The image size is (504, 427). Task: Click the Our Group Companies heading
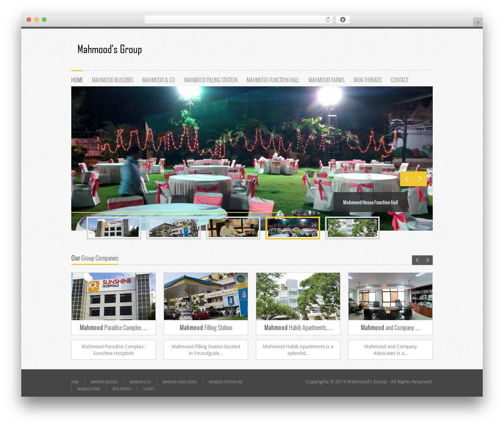coord(95,258)
